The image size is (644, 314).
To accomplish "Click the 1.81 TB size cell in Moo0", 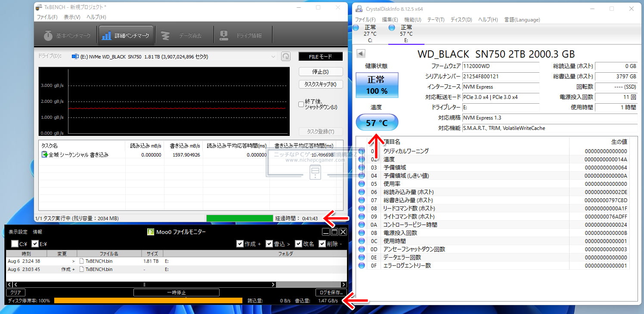I will coord(151,261).
